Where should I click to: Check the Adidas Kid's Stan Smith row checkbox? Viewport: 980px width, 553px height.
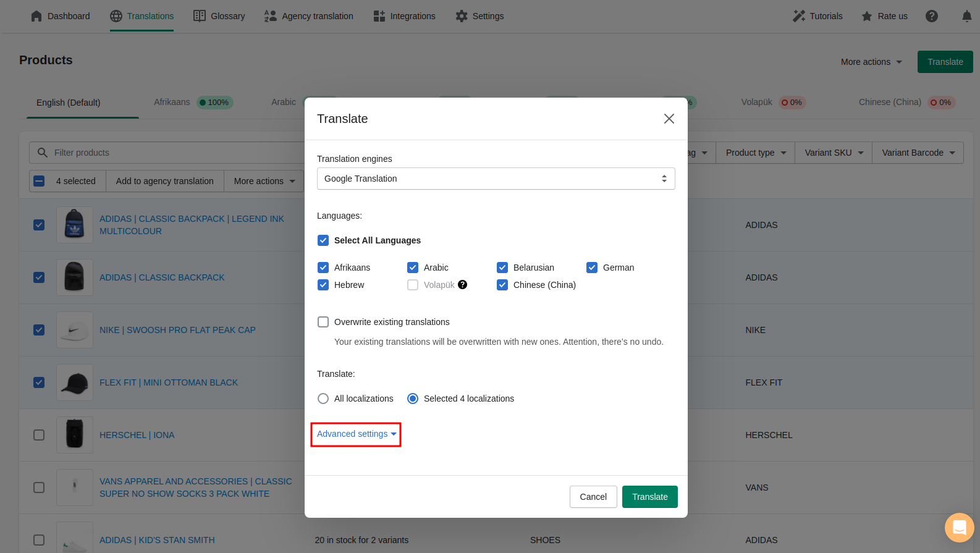coord(39,540)
